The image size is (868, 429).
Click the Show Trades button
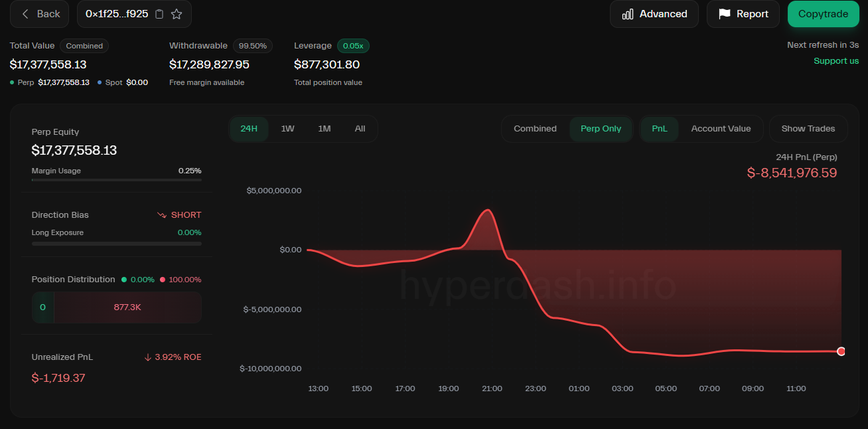click(808, 129)
